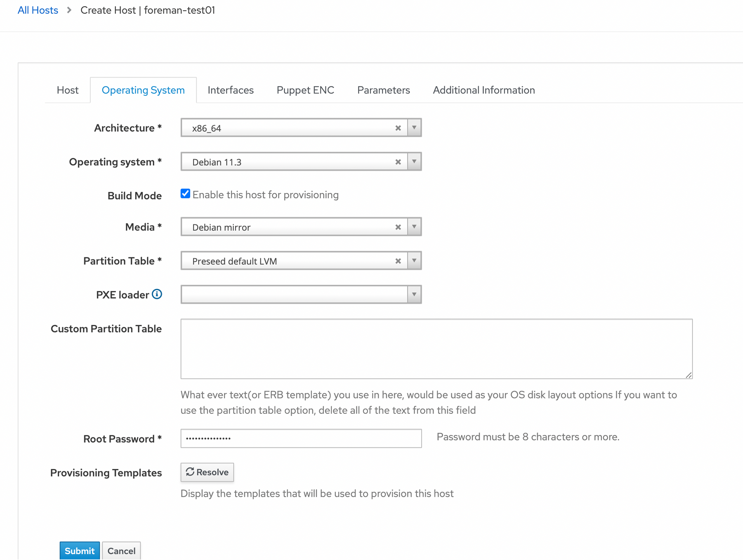This screenshot has height=560, width=743.
Task: Uncheck Enable this host for provisioning
Action: pos(185,194)
